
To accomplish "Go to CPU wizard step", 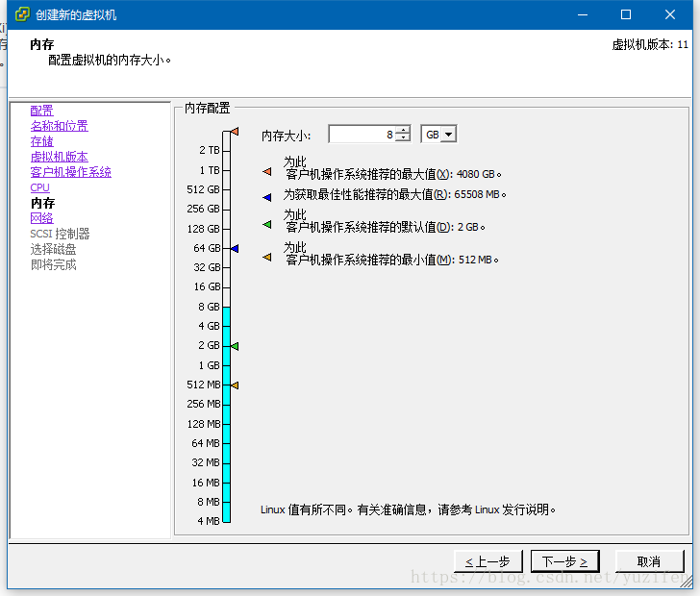I will (x=40, y=187).
